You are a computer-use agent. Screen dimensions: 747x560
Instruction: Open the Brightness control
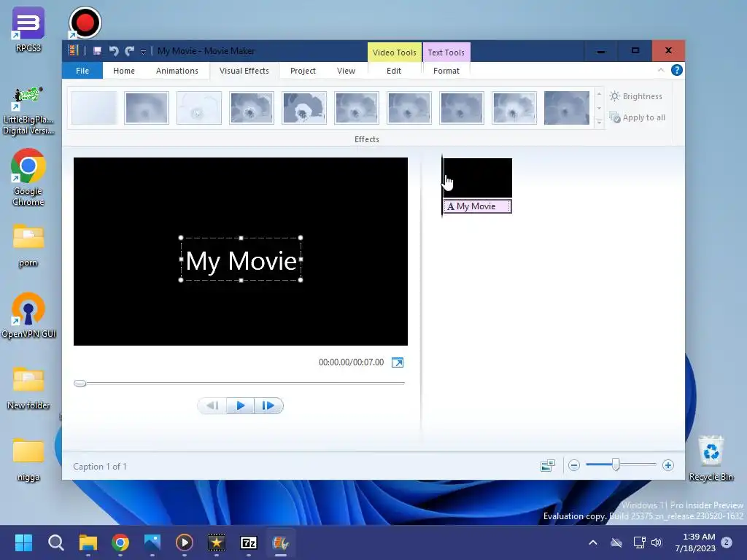tap(636, 96)
